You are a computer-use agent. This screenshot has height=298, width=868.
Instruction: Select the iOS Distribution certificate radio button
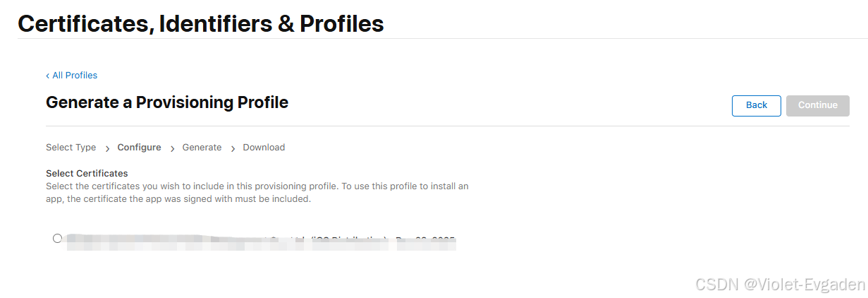[57, 238]
